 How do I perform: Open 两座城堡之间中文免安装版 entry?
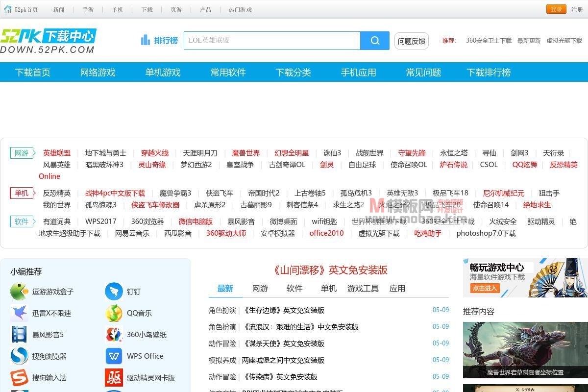[283, 360]
